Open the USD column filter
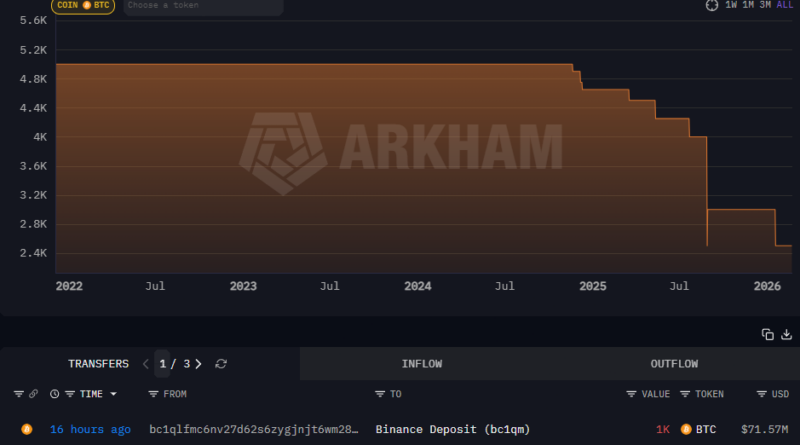This screenshot has width=800, height=445. (x=761, y=394)
